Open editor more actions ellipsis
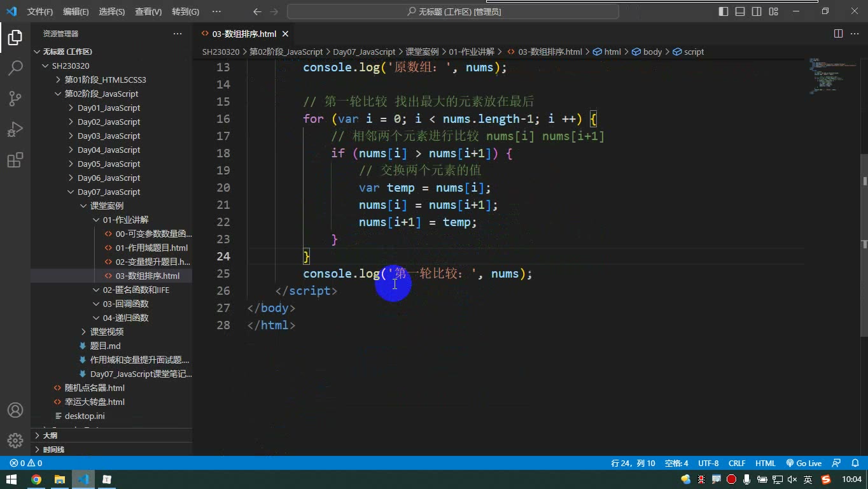Image resolution: width=868 pixels, height=489 pixels. 855,34
